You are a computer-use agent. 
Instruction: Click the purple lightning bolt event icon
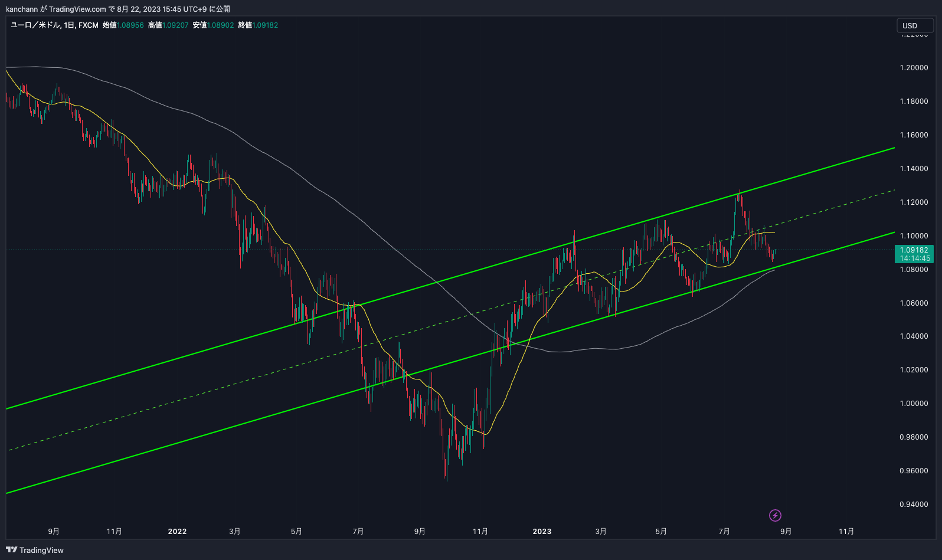[x=775, y=516]
